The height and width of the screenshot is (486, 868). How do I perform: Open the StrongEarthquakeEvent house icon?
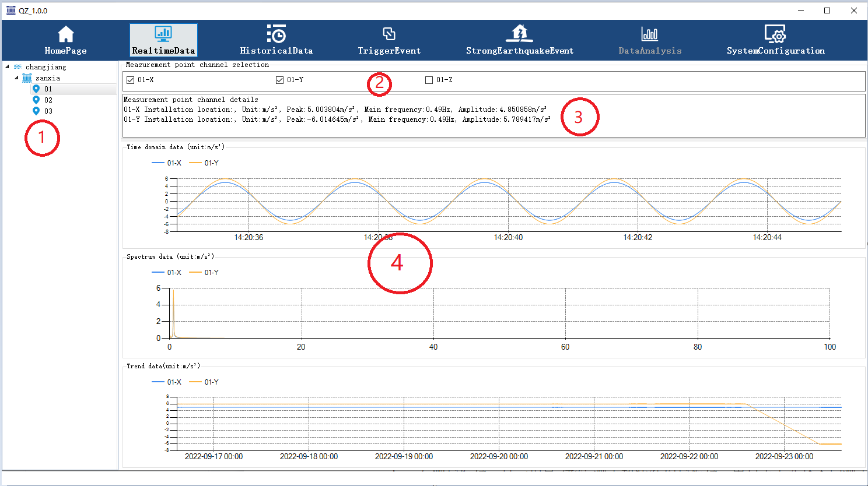[x=519, y=34]
